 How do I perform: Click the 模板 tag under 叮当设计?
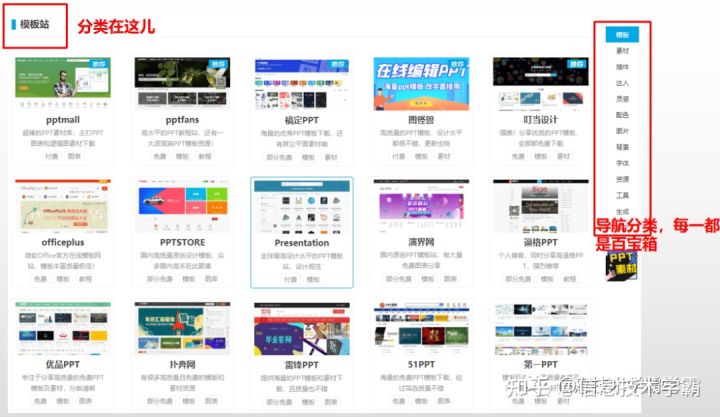tap(540, 157)
